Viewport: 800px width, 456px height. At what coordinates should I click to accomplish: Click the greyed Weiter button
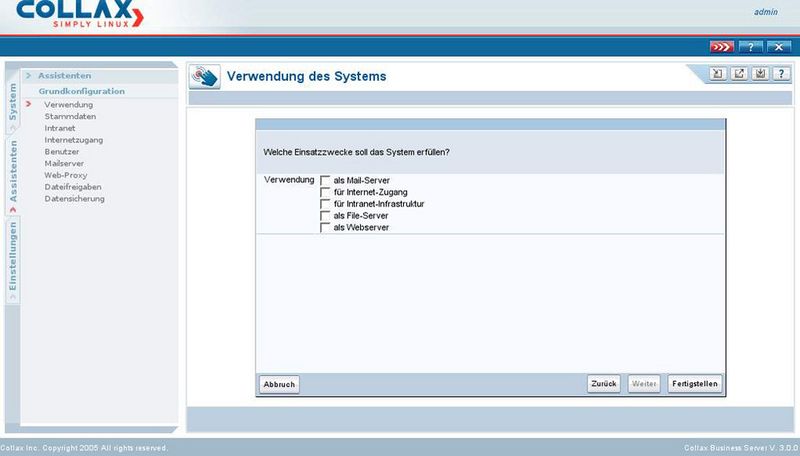pyautogui.click(x=644, y=384)
